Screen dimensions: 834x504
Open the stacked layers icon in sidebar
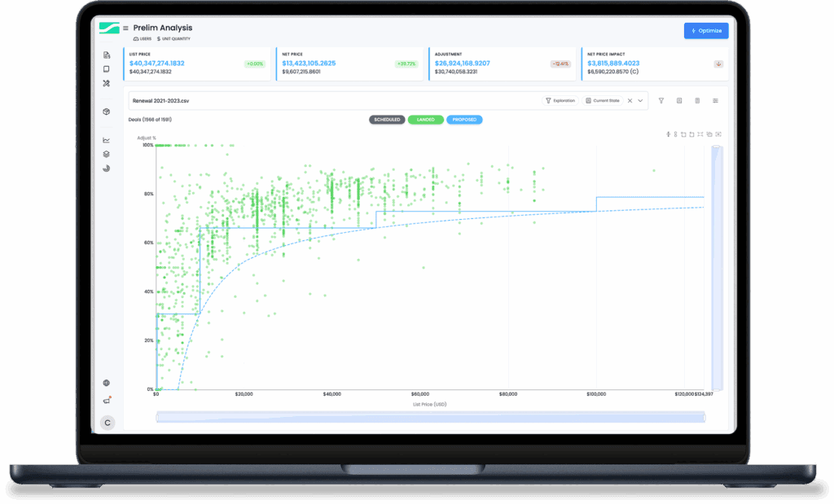tap(106, 154)
